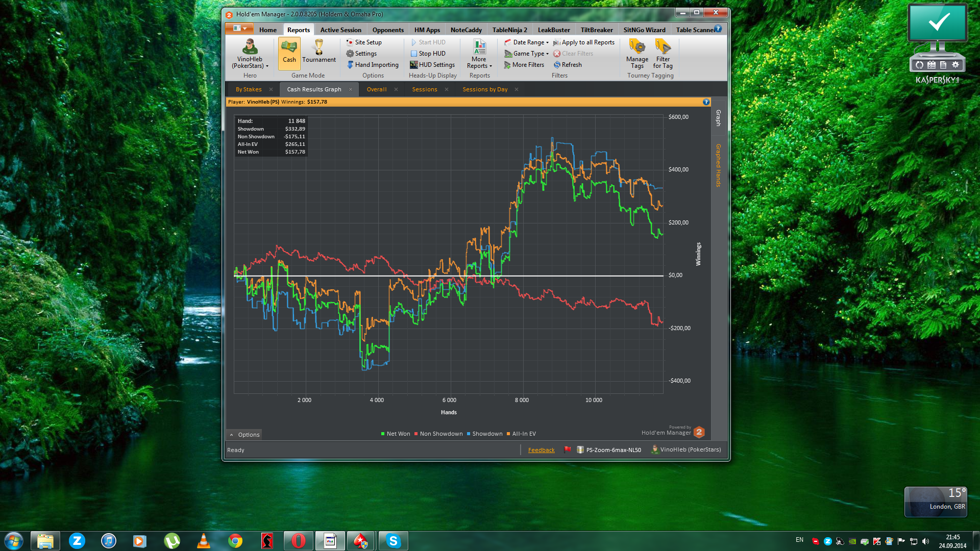Expand the graph Options panel

coord(244,435)
